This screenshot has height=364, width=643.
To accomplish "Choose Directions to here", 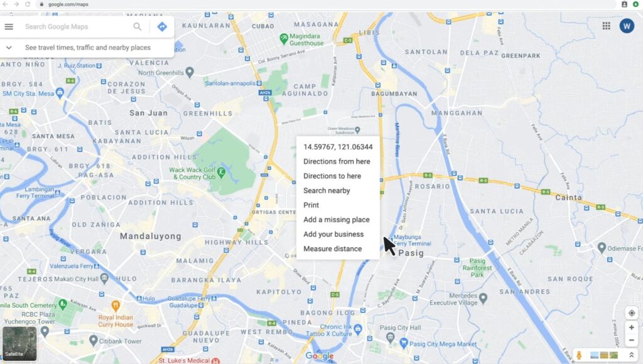I will point(333,176).
